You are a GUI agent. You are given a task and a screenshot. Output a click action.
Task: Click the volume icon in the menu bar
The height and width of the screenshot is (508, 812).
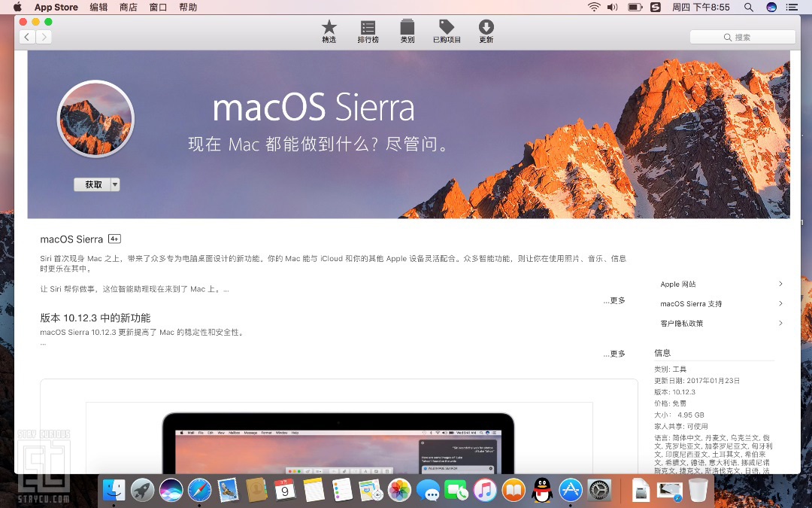coord(613,8)
